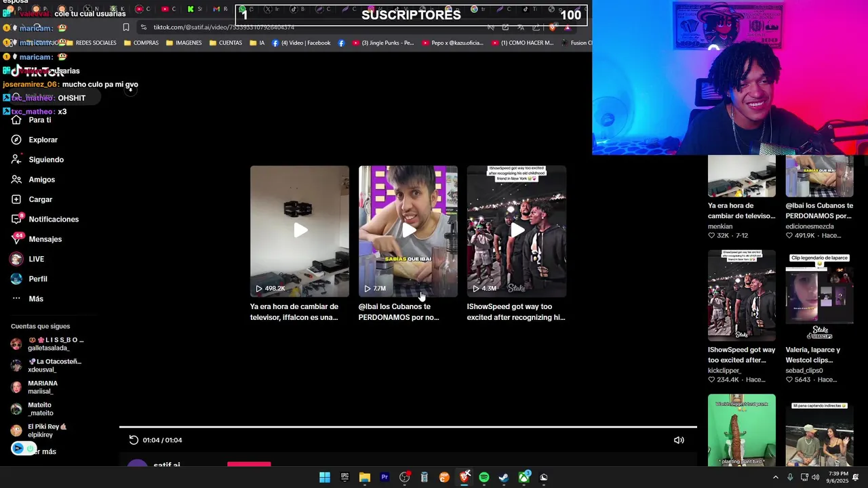Go to Para ti feed

31,120
